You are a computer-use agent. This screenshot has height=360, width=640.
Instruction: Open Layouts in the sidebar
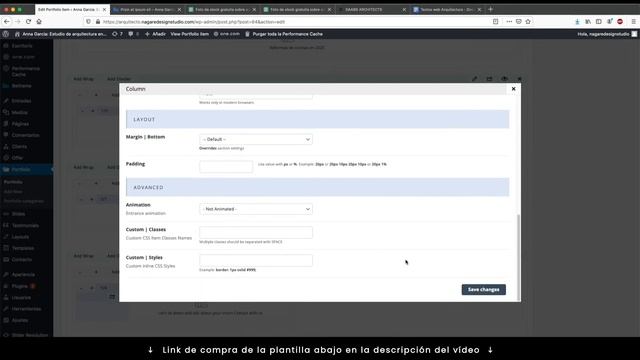[20, 237]
